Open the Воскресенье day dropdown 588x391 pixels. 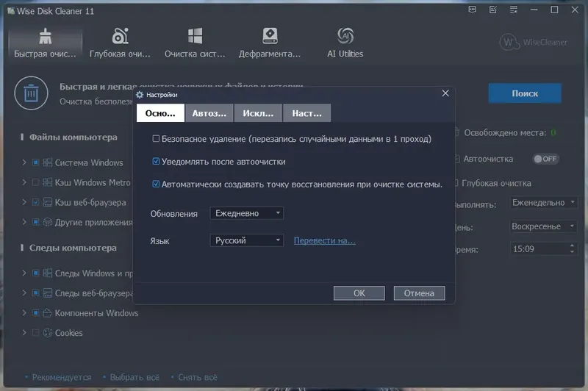click(543, 226)
